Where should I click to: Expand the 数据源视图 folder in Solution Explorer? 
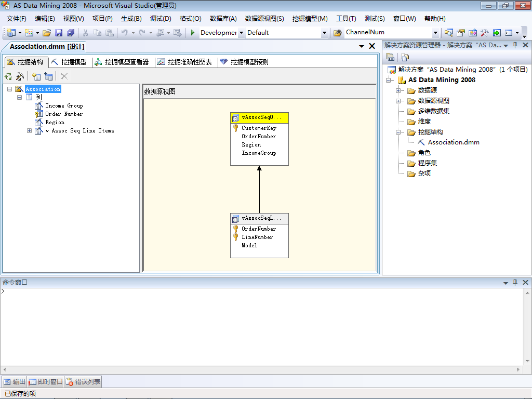[x=398, y=101]
